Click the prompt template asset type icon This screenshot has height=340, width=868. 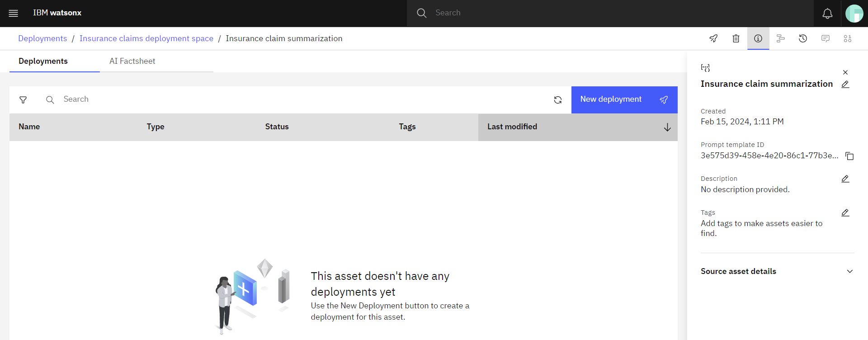(705, 68)
